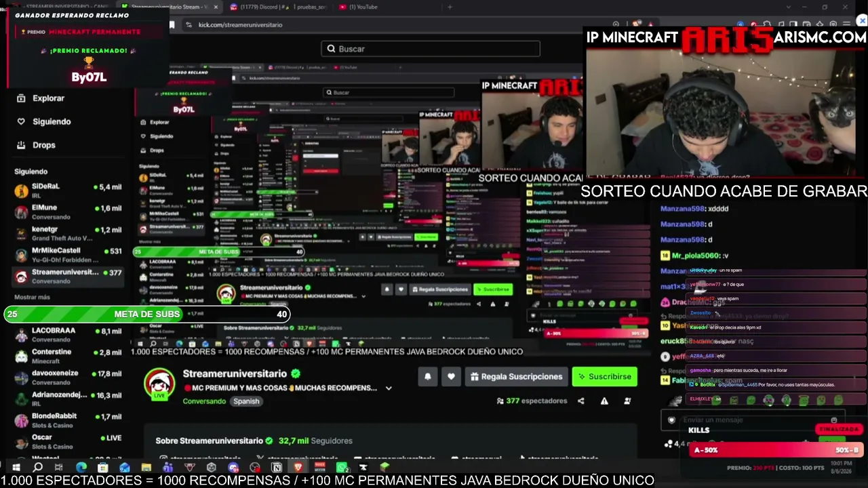Screen dimensions: 868x488
Task: Click the 377 espectadores viewer count
Action: pyautogui.click(x=532, y=401)
